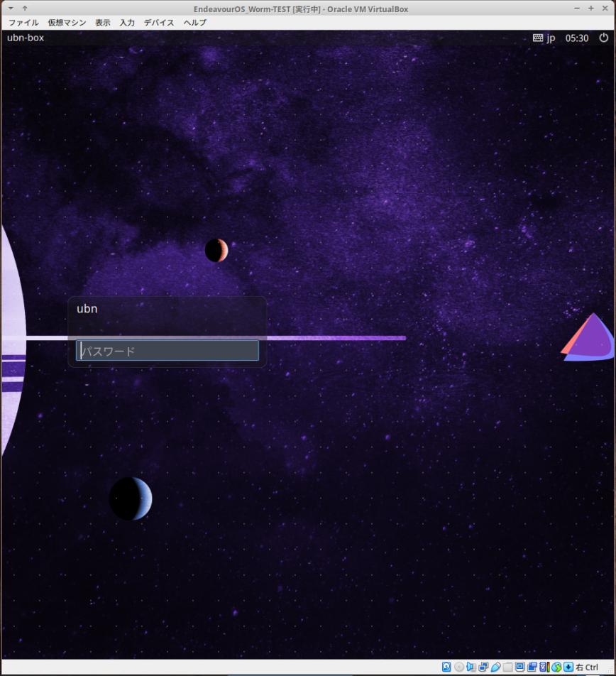Open the 仮想マシン menu
Image resolution: width=616 pixels, height=676 pixels.
pyautogui.click(x=67, y=23)
